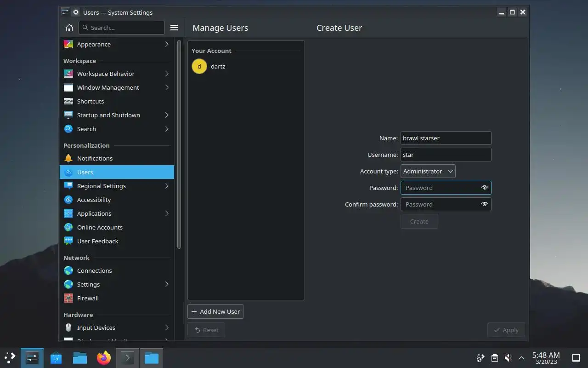Click the User Feedback icon

[68, 241]
